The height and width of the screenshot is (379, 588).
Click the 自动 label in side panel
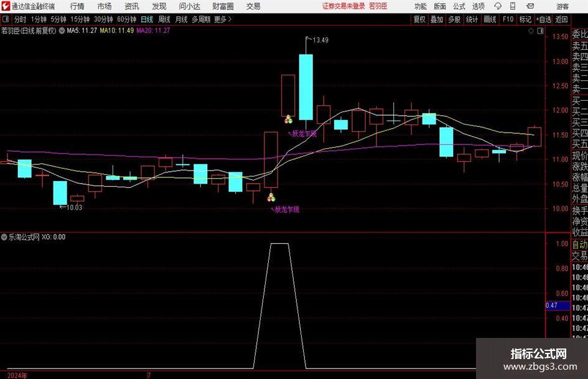click(580, 245)
